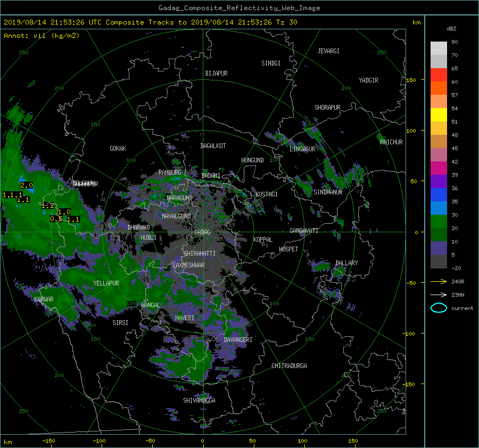This screenshot has width=479, height=448.
Task: Click the KARWAR label
Action: point(44,299)
